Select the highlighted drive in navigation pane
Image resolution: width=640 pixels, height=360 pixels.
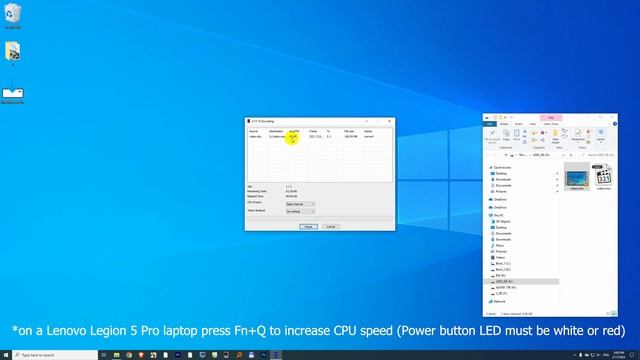521,282
